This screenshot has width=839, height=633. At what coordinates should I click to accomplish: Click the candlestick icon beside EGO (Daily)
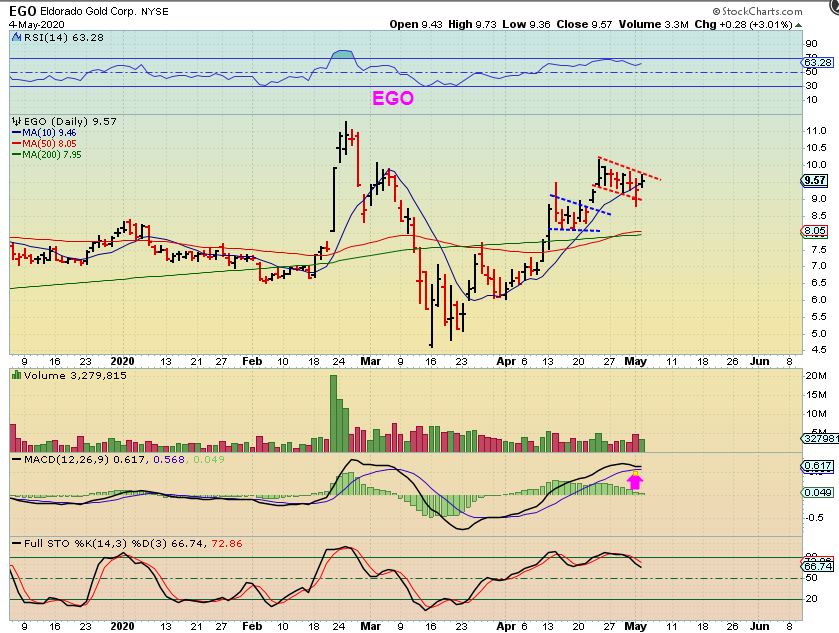17,121
